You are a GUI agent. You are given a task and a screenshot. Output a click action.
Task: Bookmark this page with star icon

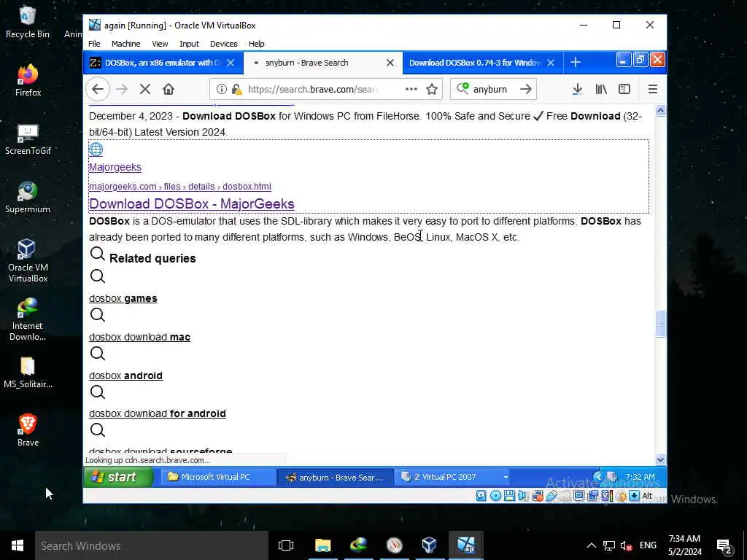[x=432, y=89]
